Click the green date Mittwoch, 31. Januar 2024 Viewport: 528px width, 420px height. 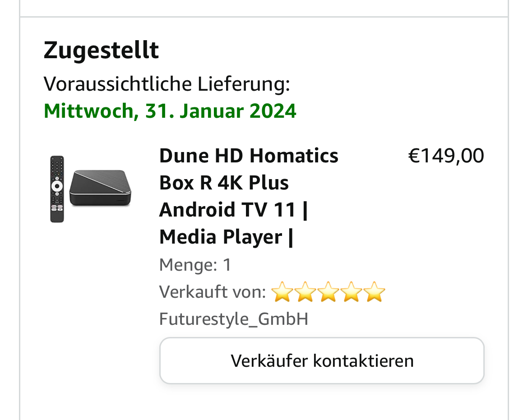pyautogui.click(x=170, y=111)
